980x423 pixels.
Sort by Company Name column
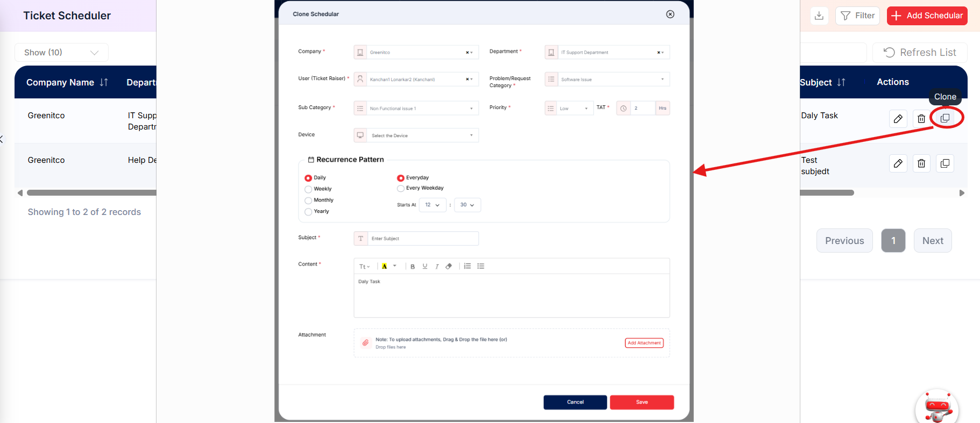point(104,82)
